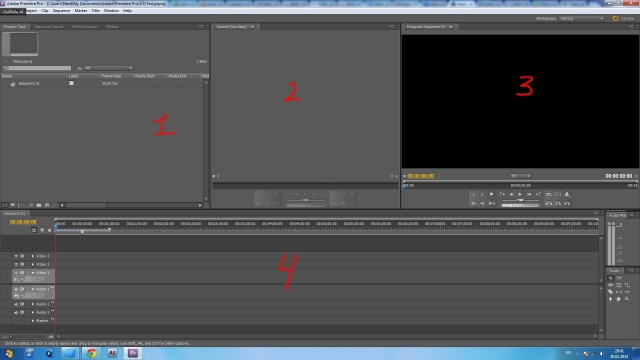This screenshot has width=640, height=360.
Task: Toggle Safe Margins in Program monitor
Action: [x=558, y=195]
